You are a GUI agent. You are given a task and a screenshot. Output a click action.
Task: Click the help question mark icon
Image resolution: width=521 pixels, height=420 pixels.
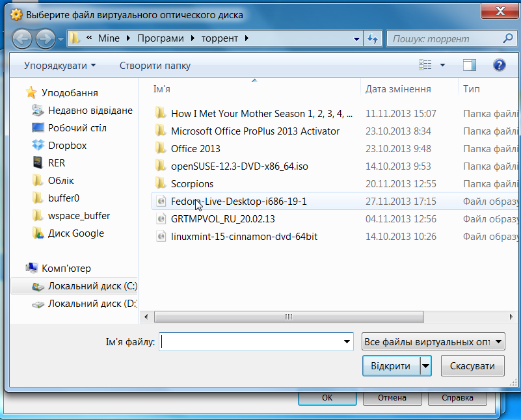[499, 65]
